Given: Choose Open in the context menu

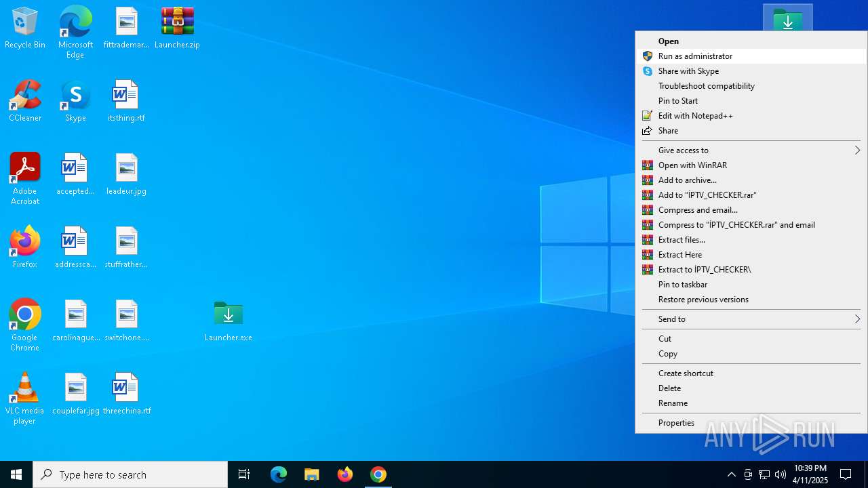Looking at the screenshot, I should click(751, 41).
